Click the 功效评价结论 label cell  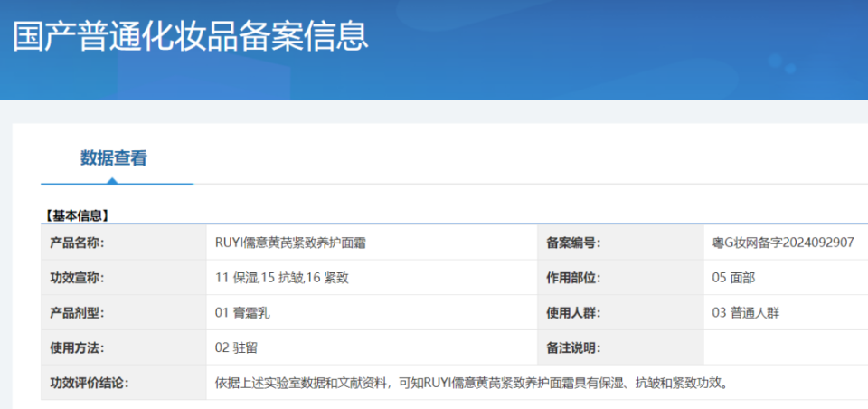[124, 383]
